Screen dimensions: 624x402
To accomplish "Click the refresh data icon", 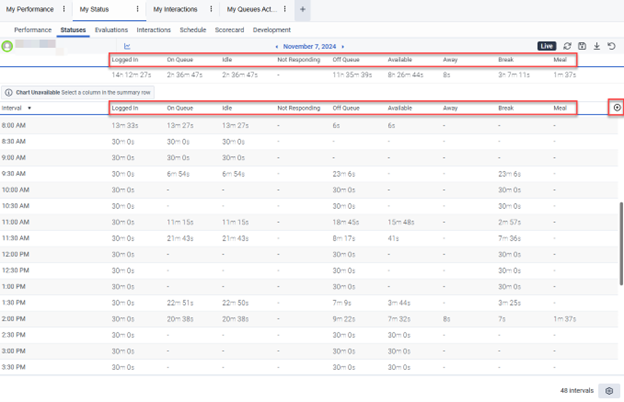I will click(568, 46).
